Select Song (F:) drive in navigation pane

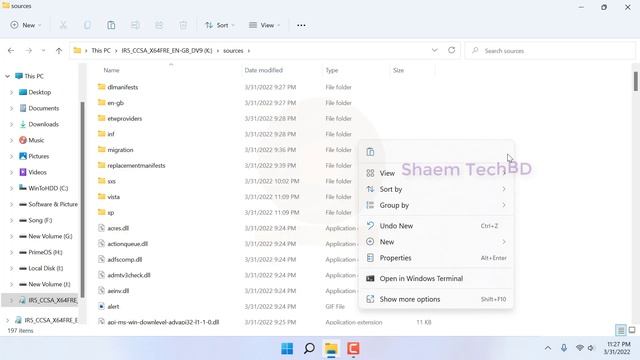40,220
